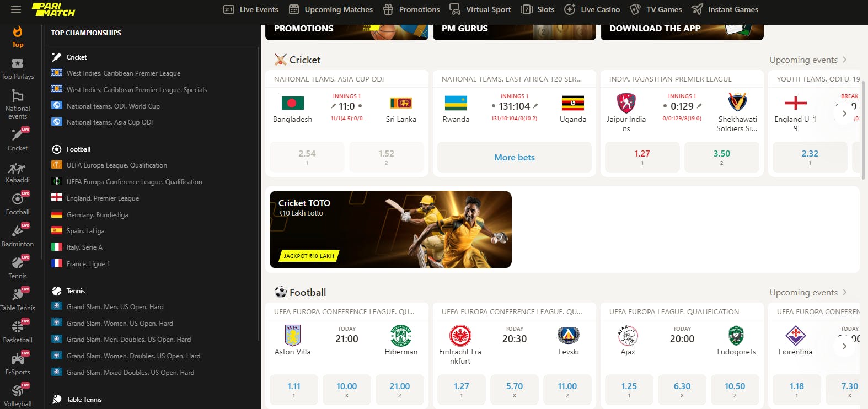Click the Parimatch logo
Image resolution: width=868 pixels, height=409 pixels.
coord(53,9)
